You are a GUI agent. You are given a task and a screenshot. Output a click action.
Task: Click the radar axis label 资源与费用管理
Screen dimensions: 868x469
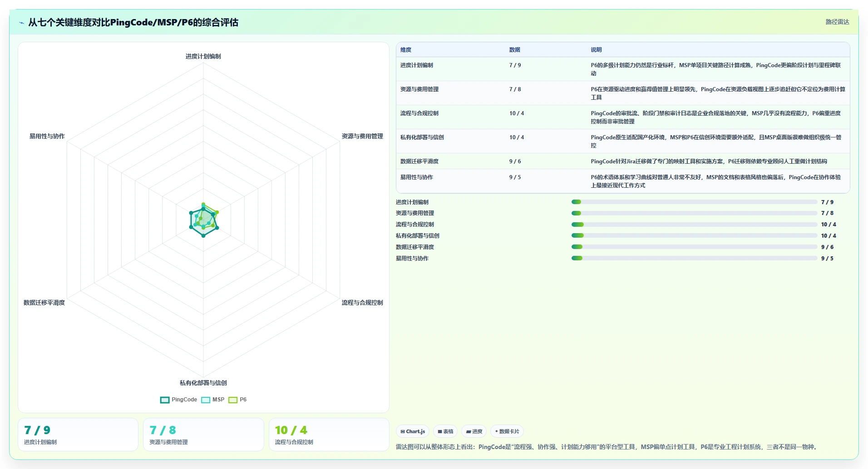362,136
